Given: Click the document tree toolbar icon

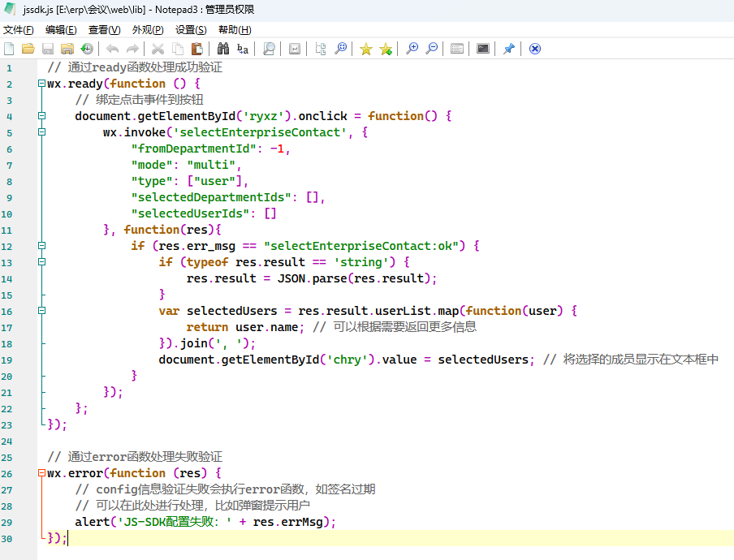Looking at the screenshot, I should click(x=321, y=49).
